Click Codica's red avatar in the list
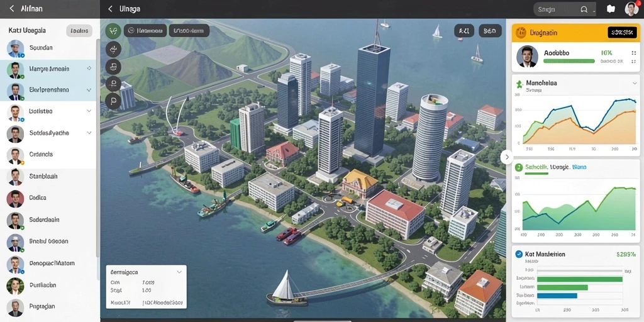Image resolution: width=644 pixels, height=322 pixels. [x=15, y=198]
